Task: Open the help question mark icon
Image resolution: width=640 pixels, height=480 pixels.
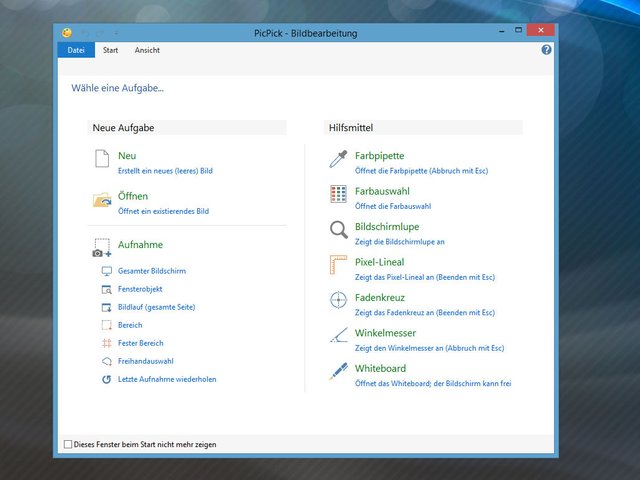Action: (546, 50)
